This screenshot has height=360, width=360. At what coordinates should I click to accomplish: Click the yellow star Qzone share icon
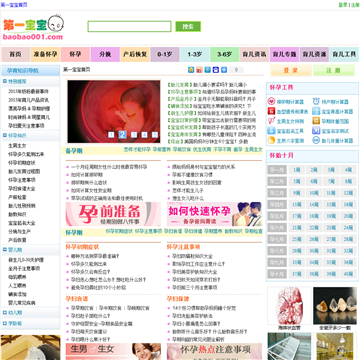[191, 70]
